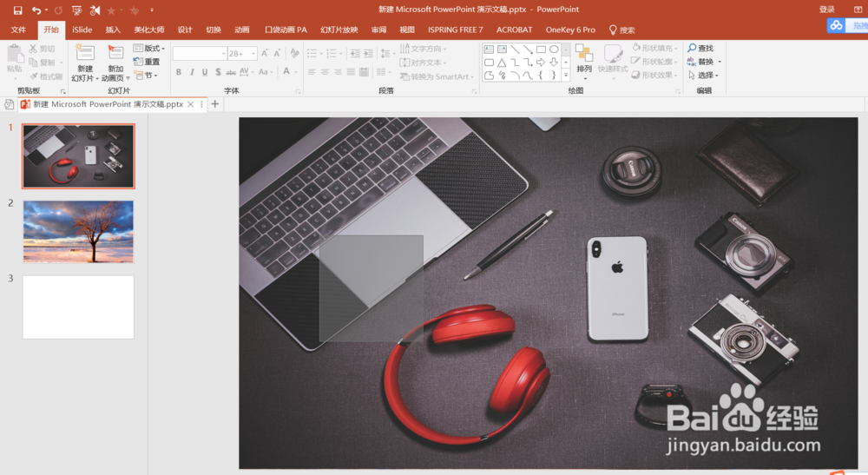
Task: Switch to the iSlide tab
Action: (x=82, y=30)
